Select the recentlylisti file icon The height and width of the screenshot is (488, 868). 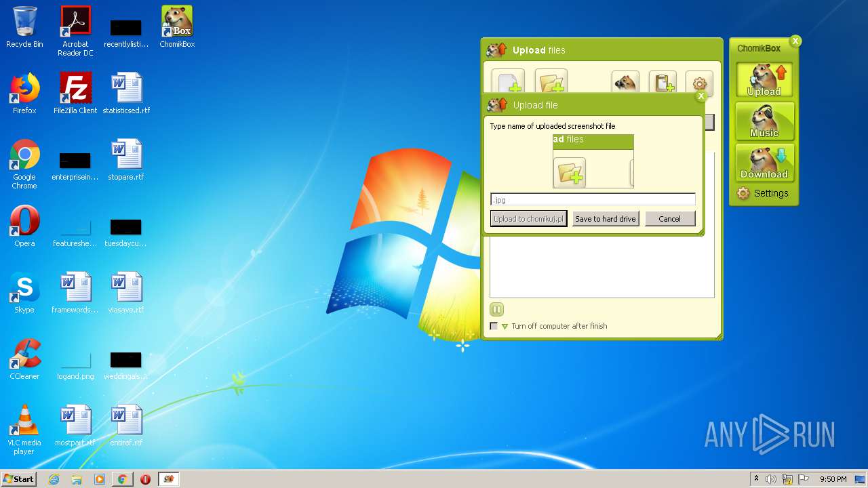[126, 33]
